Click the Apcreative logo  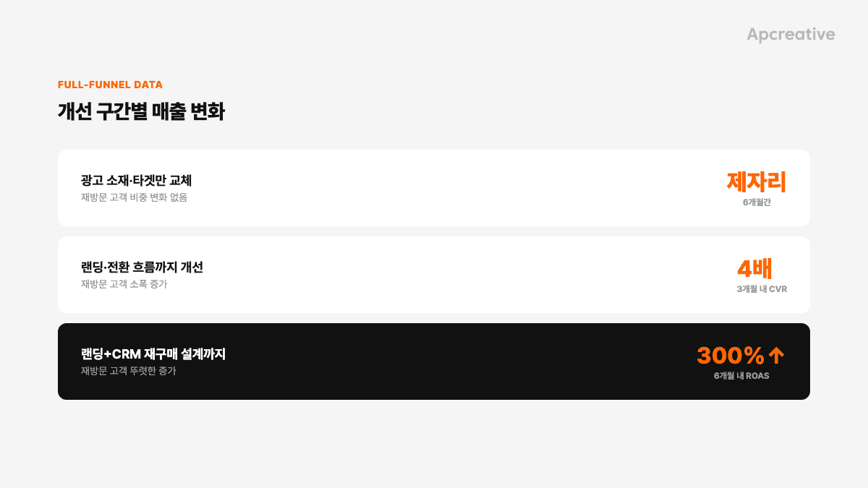(x=791, y=35)
